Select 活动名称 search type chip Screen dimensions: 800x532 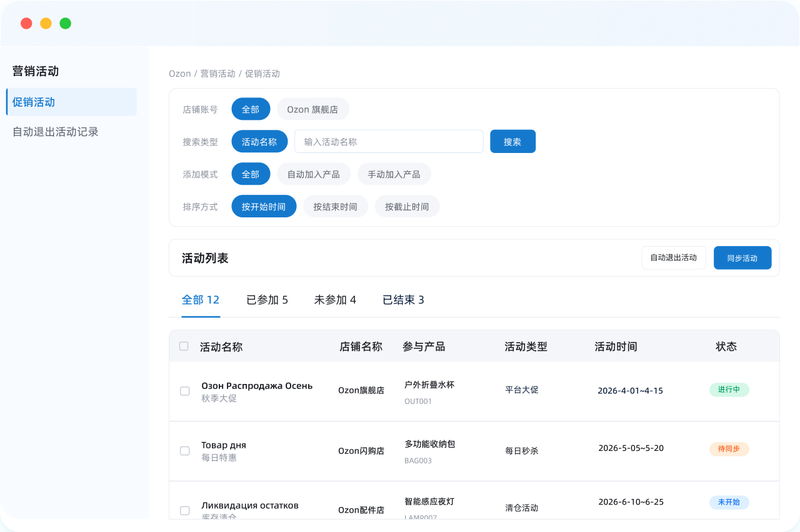[259, 141]
